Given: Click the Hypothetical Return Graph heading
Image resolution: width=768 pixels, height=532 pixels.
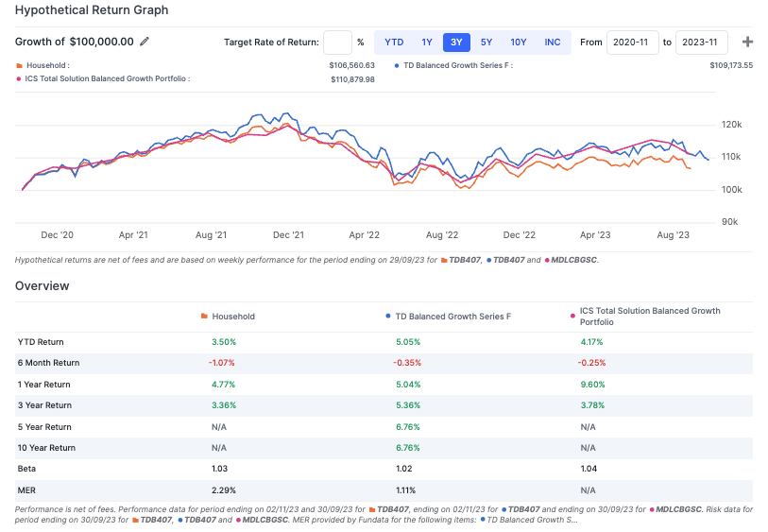Looking at the screenshot, I should tap(92, 10).
